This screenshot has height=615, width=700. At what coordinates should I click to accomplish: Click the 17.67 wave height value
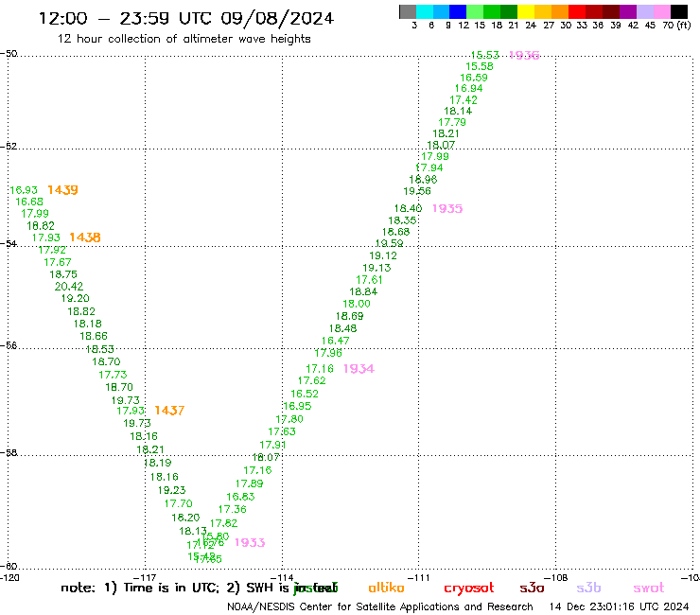[x=58, y=262]
